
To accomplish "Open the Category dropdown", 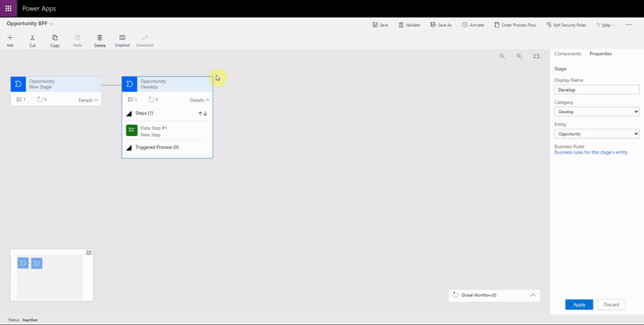I will click(x=597, y=112).
